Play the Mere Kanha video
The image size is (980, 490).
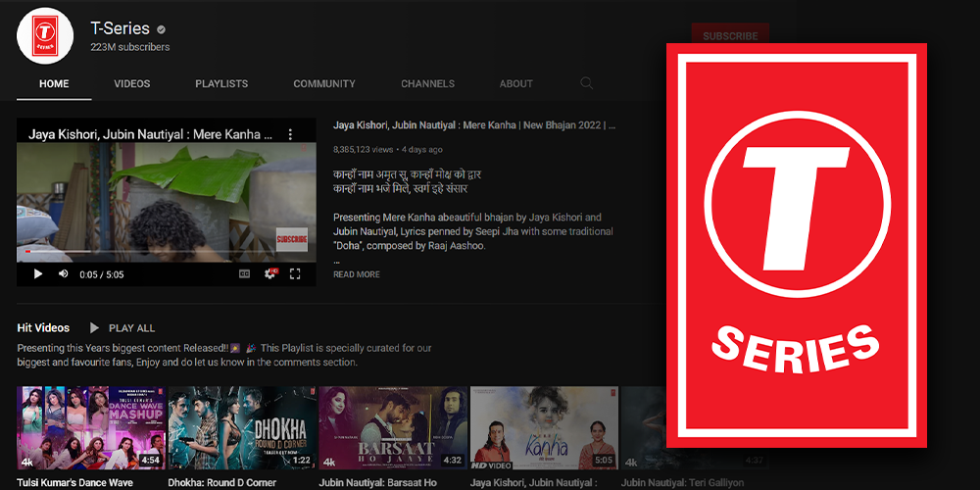[x=37, y=273]
